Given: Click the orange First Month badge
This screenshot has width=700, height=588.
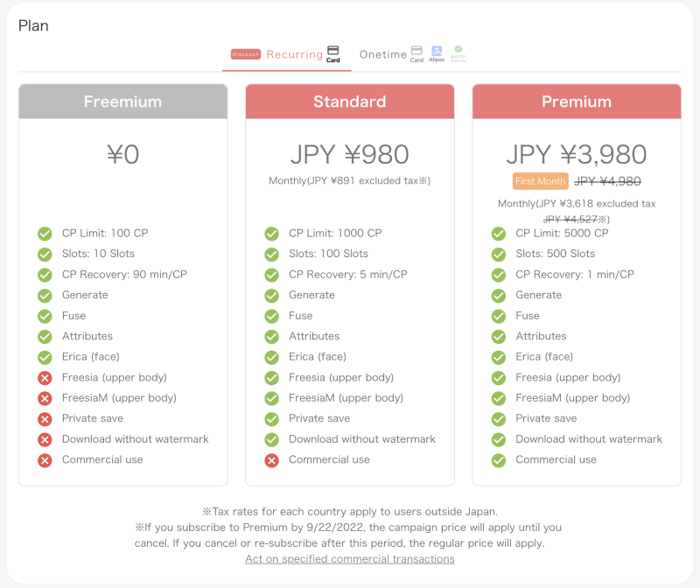Looking at the screenshot, I should coord(540,181).
